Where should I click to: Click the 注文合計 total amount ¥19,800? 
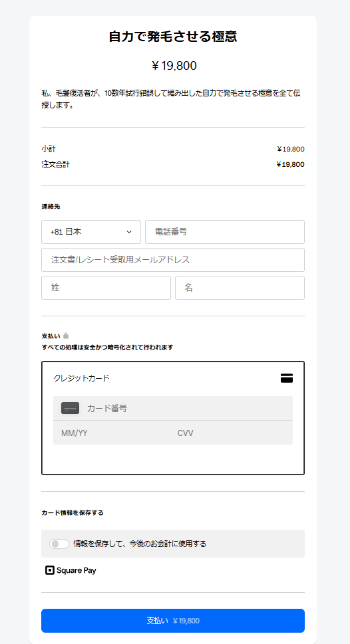[x=290, y=165]
